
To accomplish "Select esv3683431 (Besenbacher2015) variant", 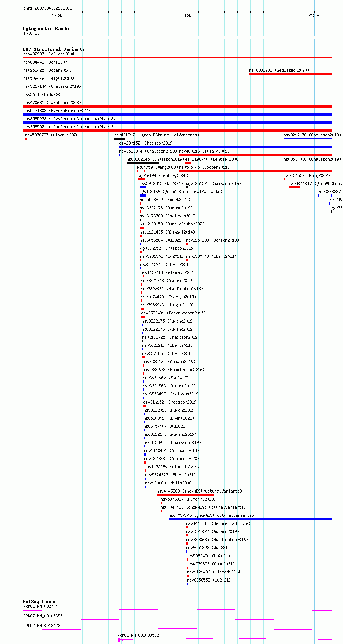I will pyautogui.click(x=173, y=313).
